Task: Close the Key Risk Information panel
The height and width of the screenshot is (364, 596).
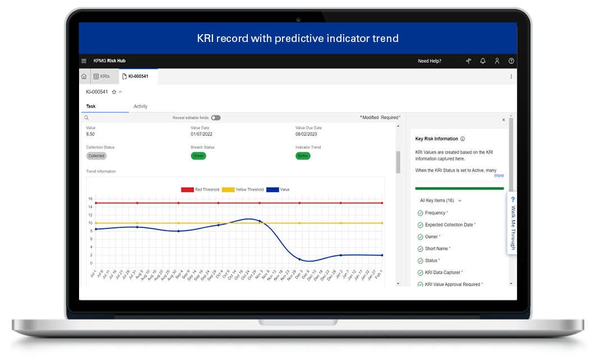Action: click(x=503, y=120)
